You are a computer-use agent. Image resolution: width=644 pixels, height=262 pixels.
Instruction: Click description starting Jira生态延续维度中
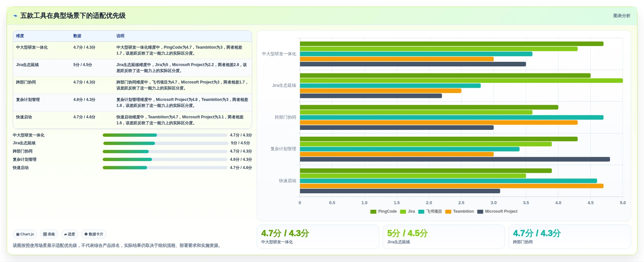[182, 68]
